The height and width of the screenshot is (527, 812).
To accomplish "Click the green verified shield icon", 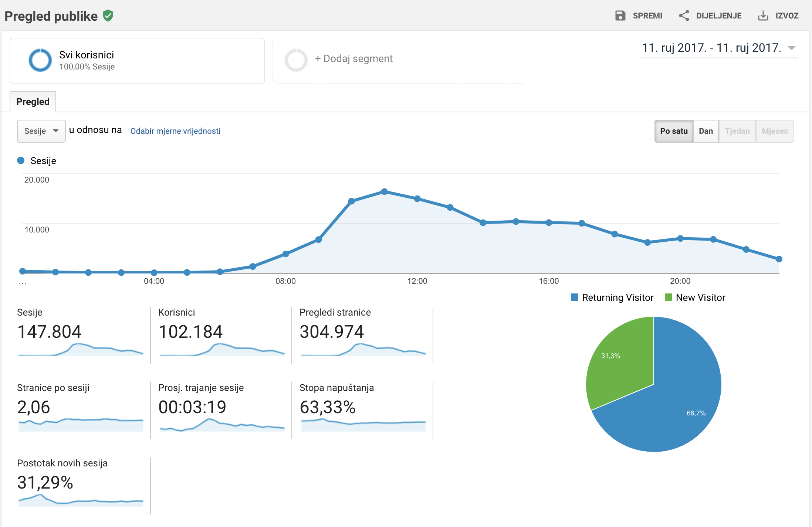I will [x=108, y=16].
